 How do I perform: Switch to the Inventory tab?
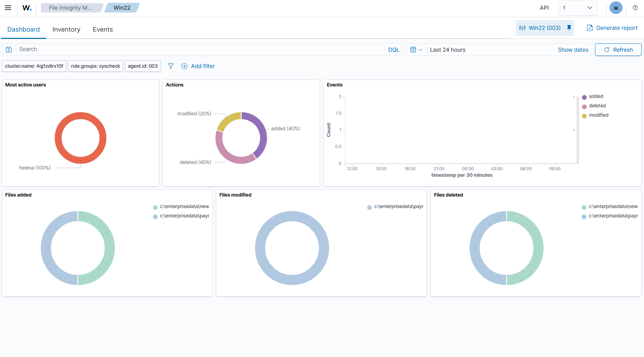(x=66, y=30)
